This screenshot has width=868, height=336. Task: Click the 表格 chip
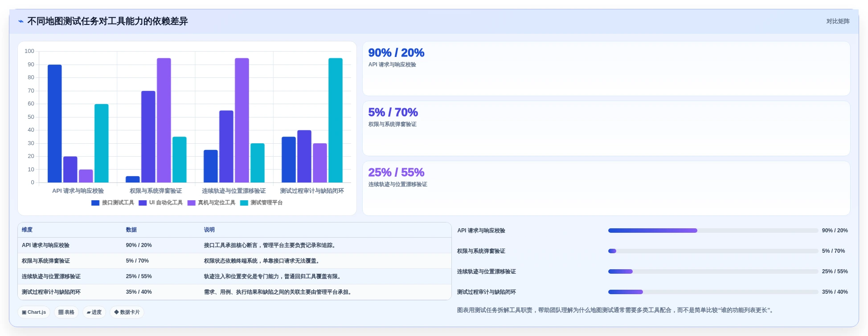(x=66, y=312)
